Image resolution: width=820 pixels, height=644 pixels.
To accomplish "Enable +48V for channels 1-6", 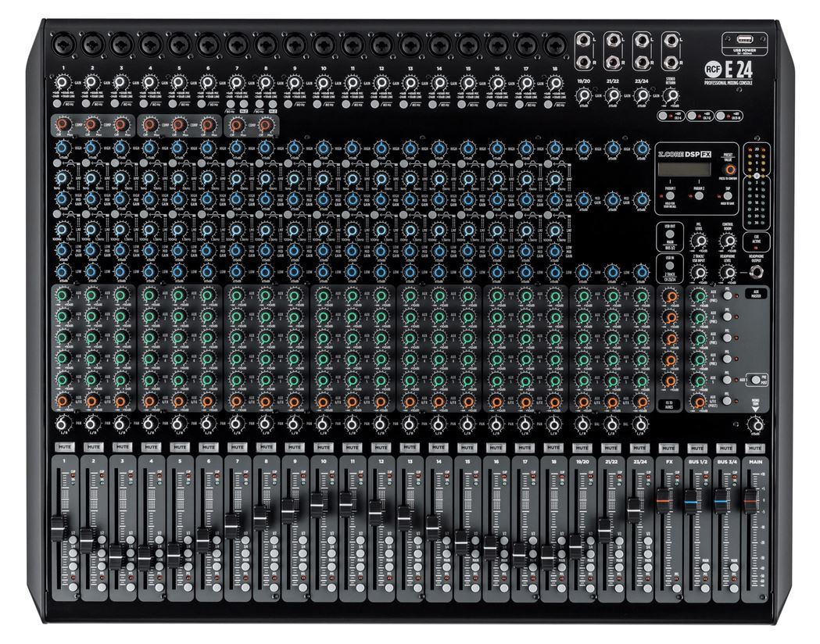I will pyautogui.click(x=664, y=116).
